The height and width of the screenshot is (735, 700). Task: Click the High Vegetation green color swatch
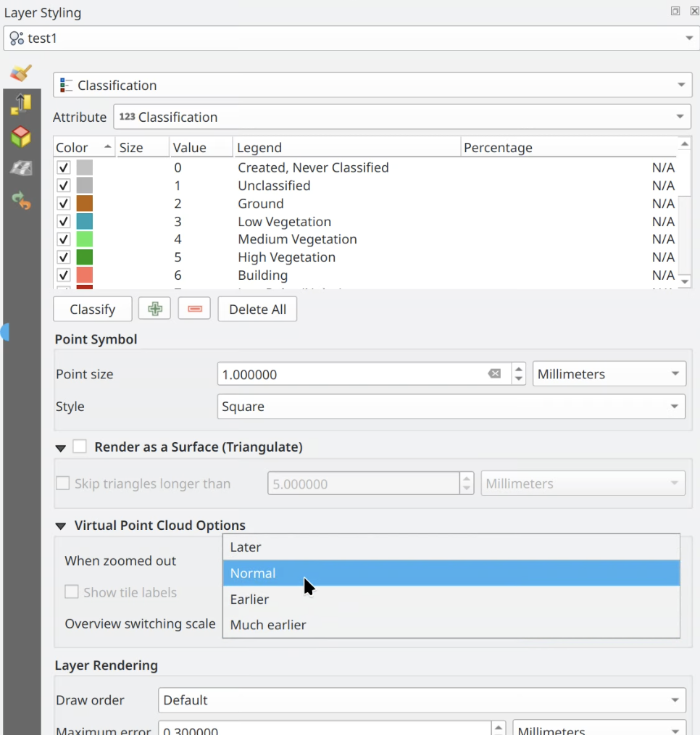click(85, 257)
